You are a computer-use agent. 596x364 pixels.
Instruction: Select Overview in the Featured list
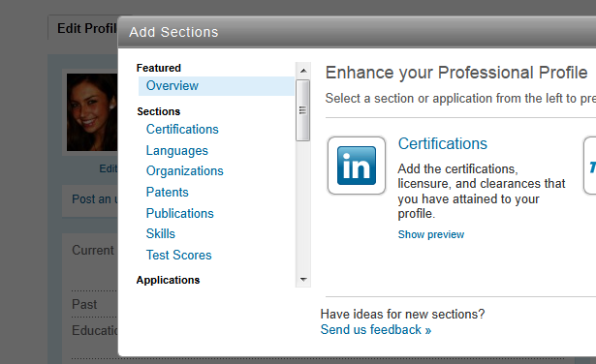coord(216,86)
